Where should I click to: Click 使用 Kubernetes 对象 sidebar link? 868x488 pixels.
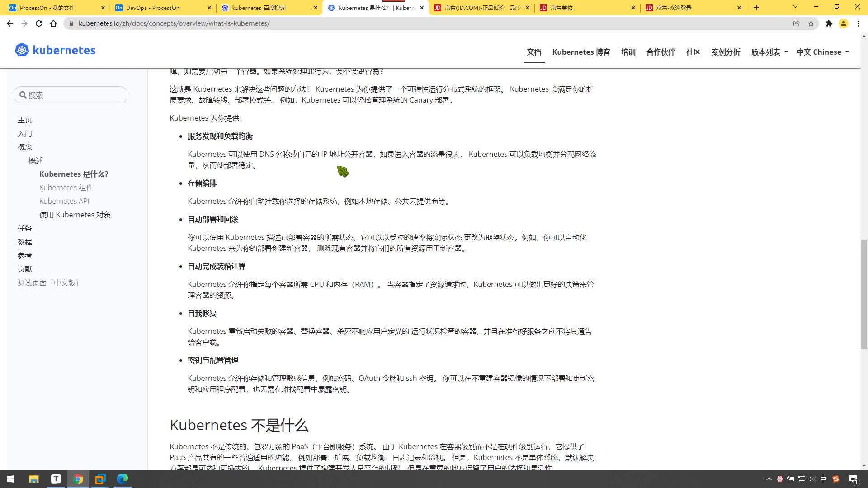[75, 215]
